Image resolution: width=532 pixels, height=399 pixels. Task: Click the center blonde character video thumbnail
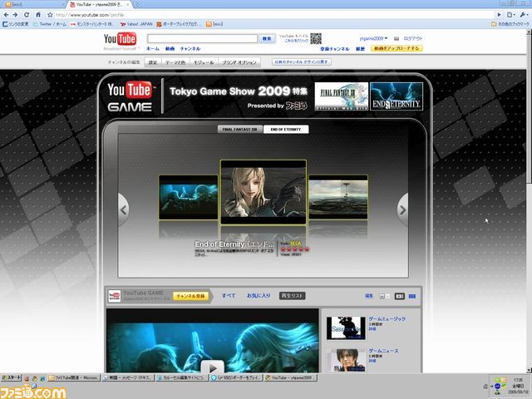(x=264, y=192)
